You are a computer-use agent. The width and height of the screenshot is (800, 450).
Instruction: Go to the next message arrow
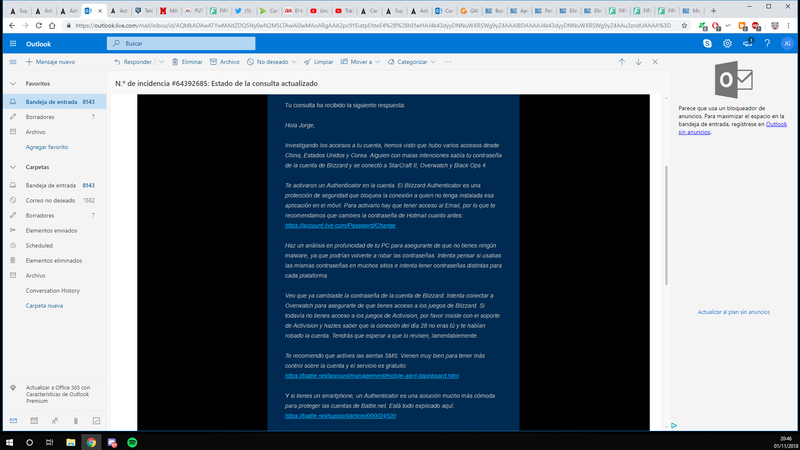pyautogui.click(x=638, y=62)
